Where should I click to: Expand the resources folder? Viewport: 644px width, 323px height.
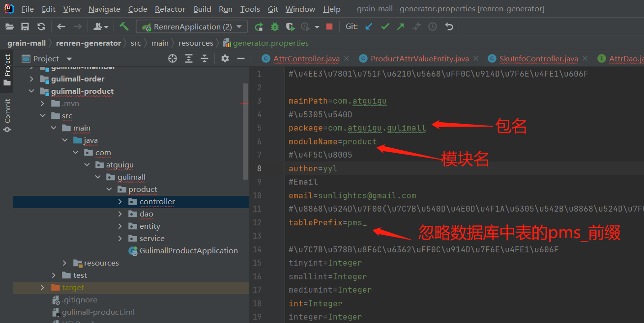(x=64, y=263)
